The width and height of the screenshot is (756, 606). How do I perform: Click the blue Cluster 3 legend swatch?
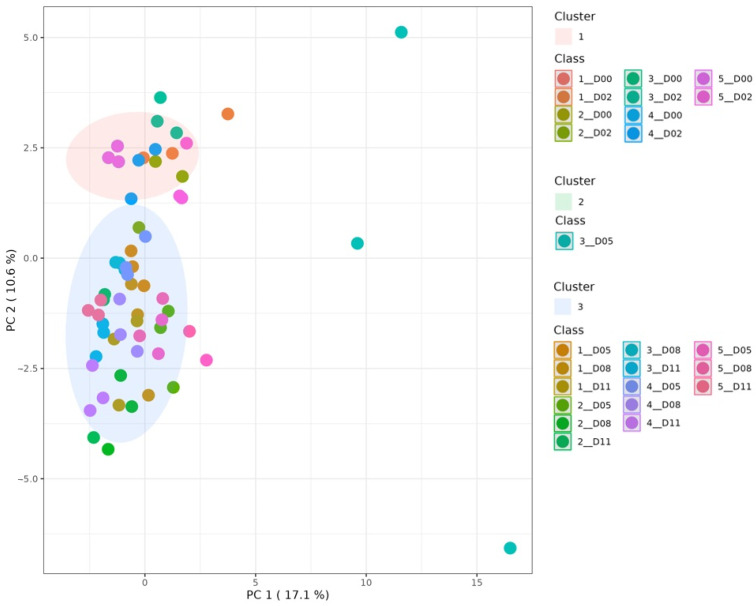[563, 307]
